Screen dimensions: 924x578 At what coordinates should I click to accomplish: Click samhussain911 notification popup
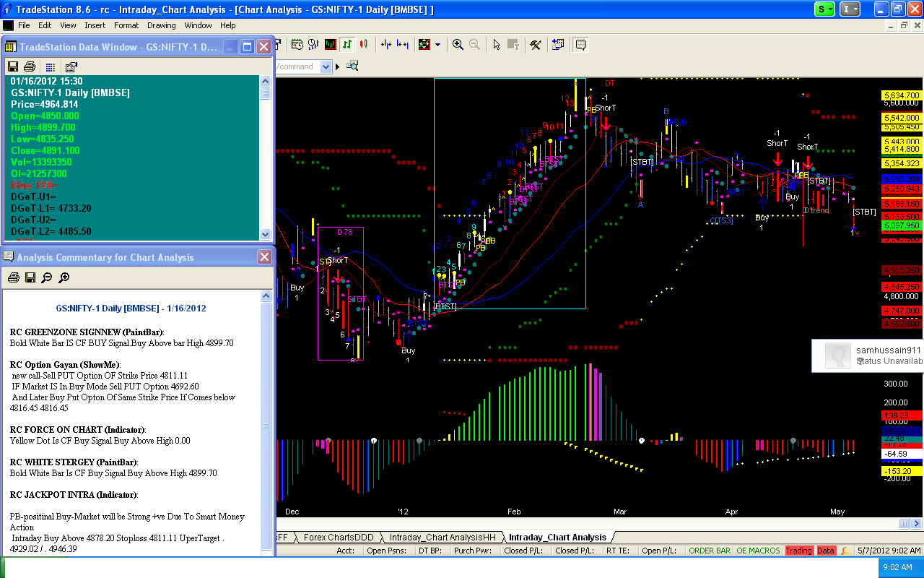click(x=868, y=355)
